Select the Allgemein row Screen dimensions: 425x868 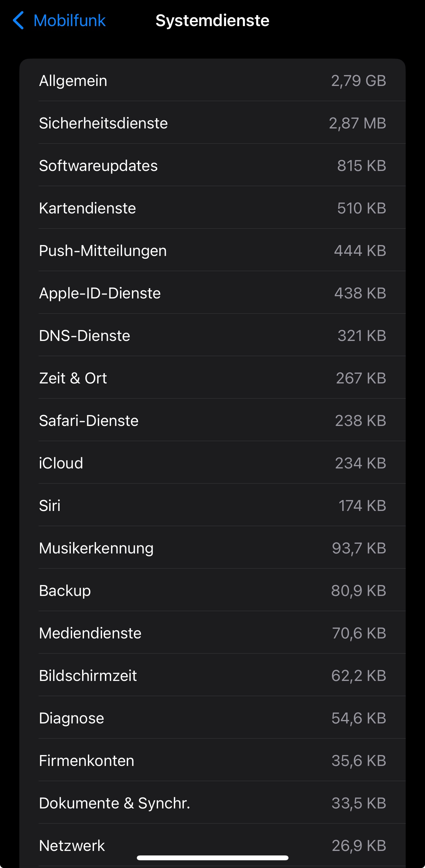click(212, 80)
